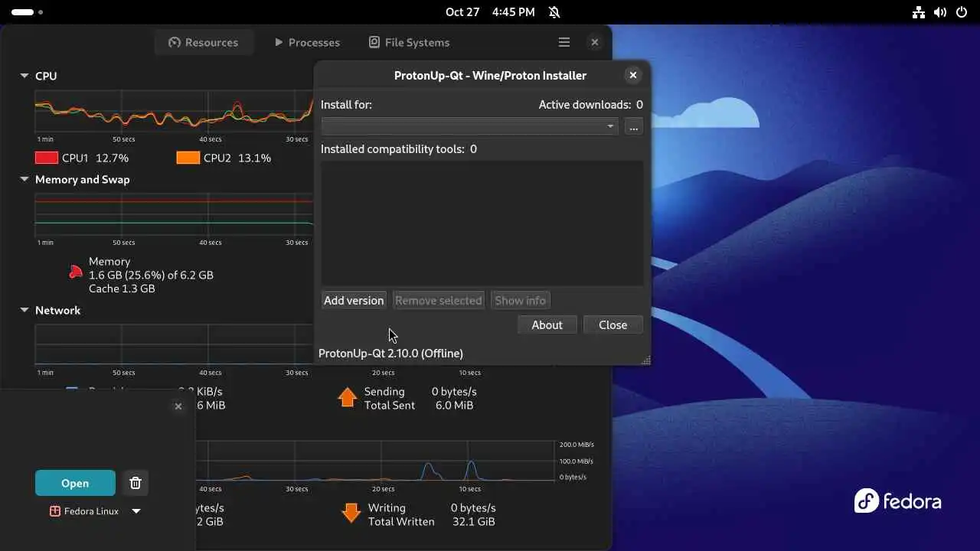This screenshot has width=980, height=551.
Task: Click the About button in ProtonUp-Qt
Action: coord(547,325)
